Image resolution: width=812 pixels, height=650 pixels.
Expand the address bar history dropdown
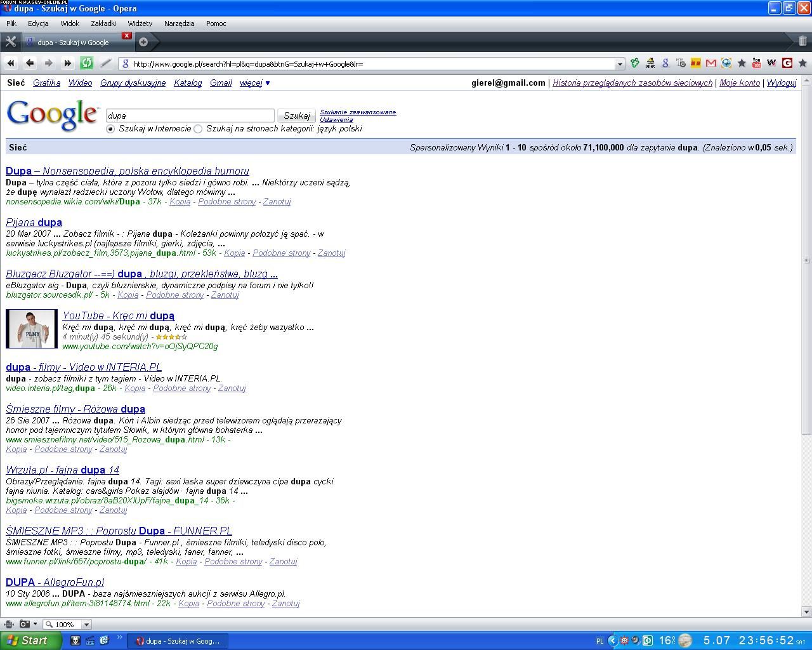(x=620, y=63)
